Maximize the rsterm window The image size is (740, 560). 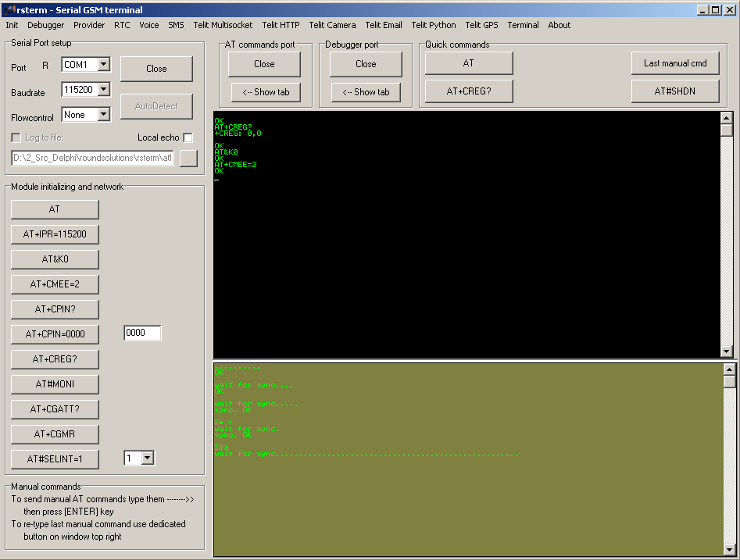[716, 10]
